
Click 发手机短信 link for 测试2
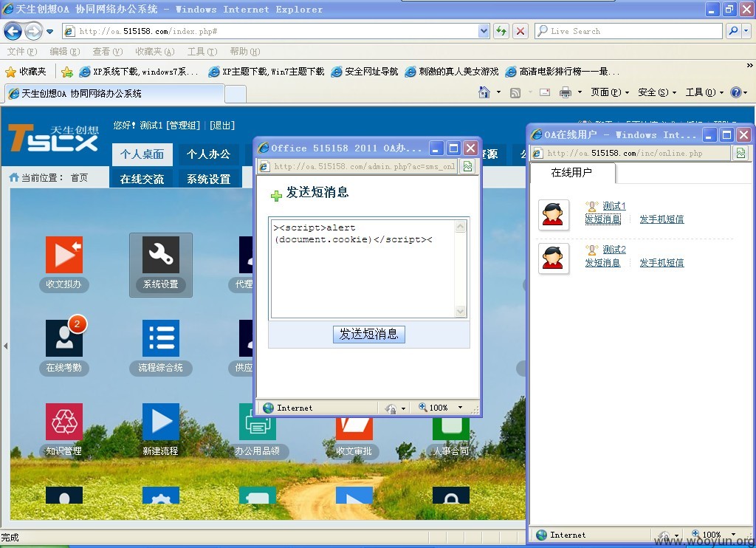661,263
